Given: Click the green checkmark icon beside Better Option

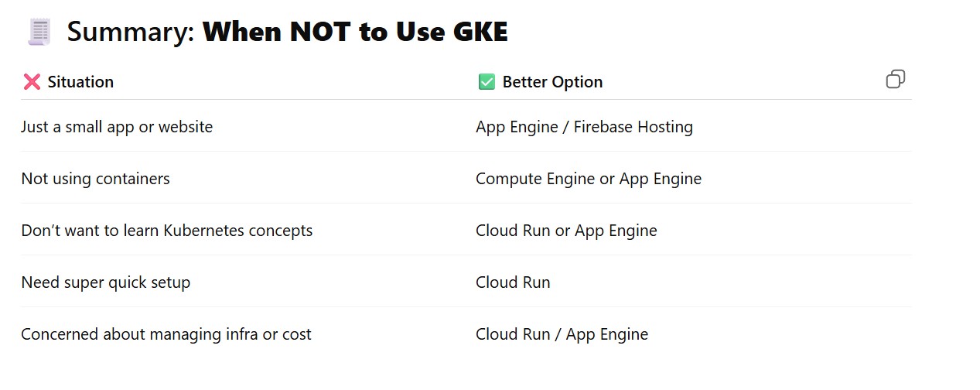Looking at the screenshot, I should 487,82.
